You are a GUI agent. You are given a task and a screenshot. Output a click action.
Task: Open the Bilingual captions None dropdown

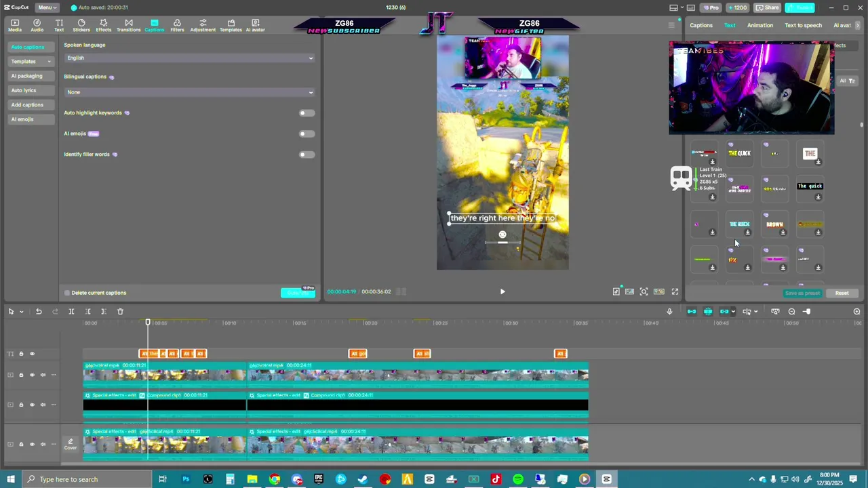(x=190, y=92)
